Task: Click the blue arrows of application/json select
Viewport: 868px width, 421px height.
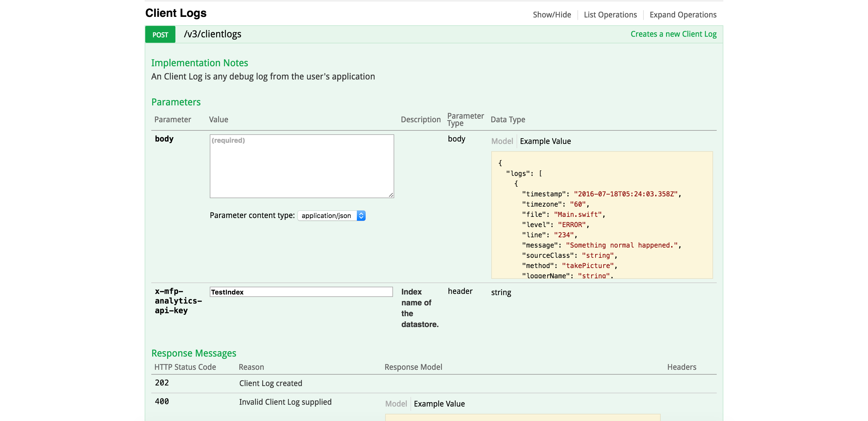Action: [x=361, y=216]
